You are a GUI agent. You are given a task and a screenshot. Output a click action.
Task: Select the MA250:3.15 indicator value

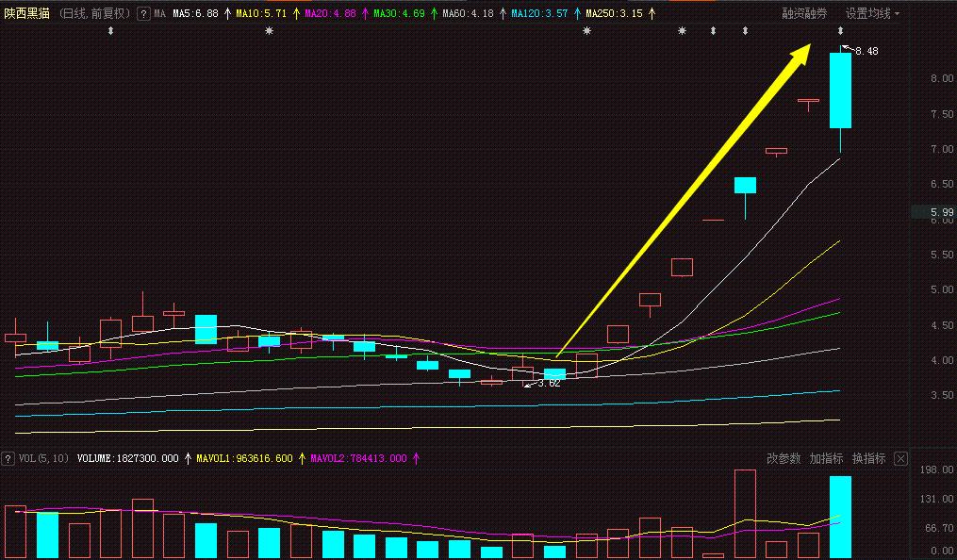614,13
